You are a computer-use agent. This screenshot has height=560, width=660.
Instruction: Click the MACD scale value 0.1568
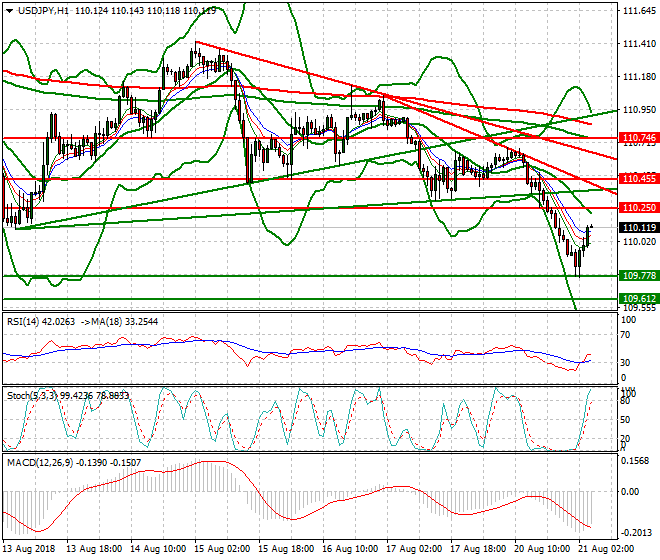635,461
